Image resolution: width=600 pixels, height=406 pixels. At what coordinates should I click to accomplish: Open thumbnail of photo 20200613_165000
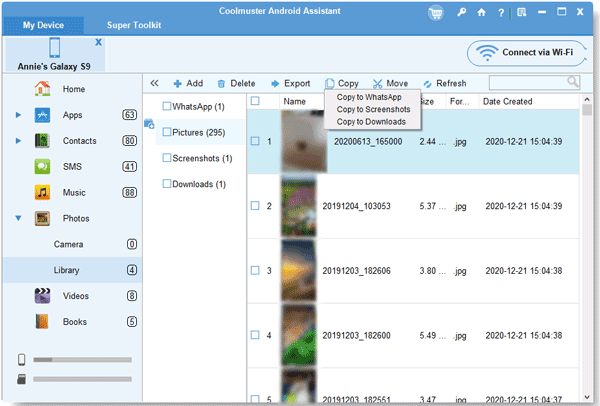click(304, 141)
